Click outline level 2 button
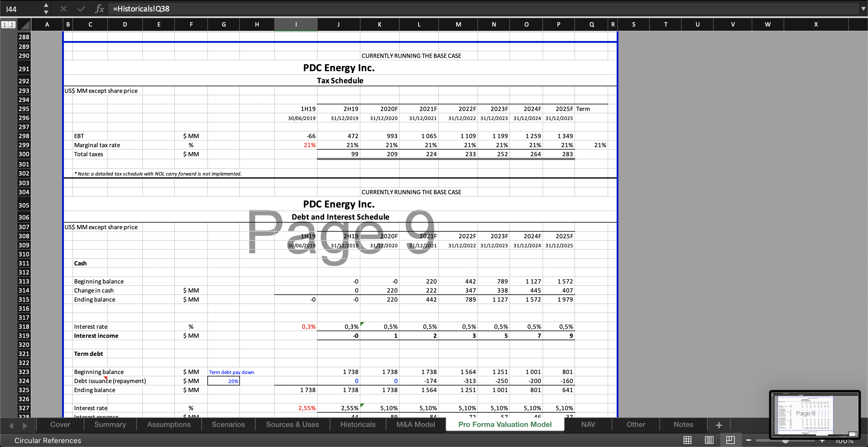The image size is (868, 447). pyautogui.click(x=12, y=25)
